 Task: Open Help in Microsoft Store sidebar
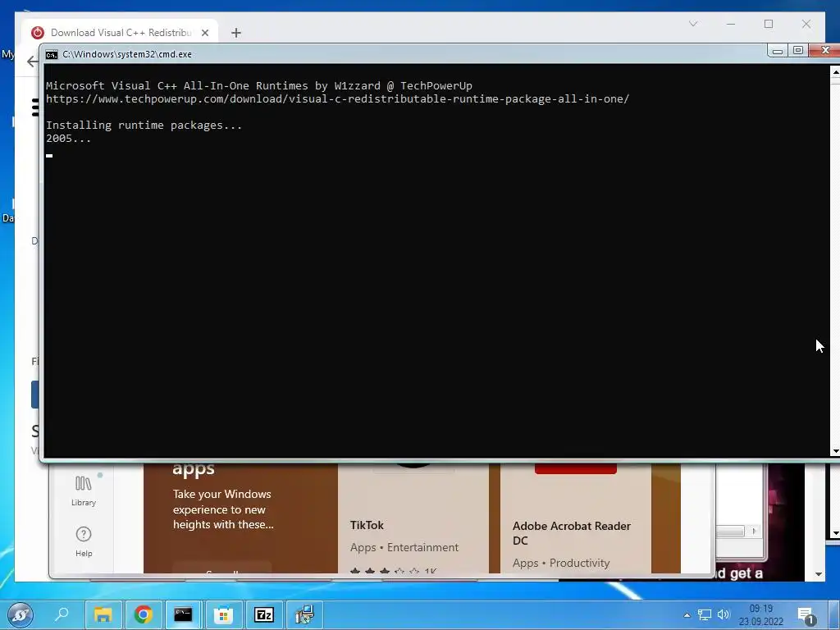(x=84, y=541)
